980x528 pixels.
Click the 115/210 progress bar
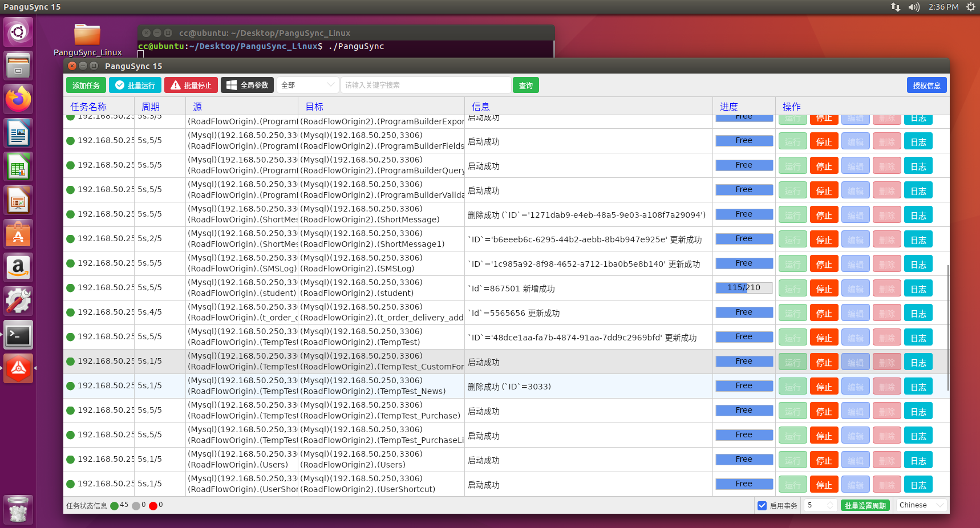point(744,288)
